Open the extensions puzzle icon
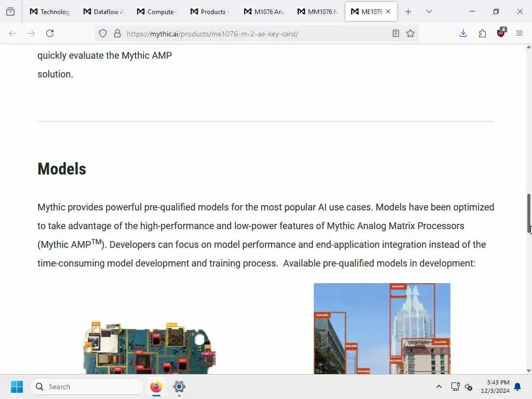The height and width of the screenshot is (399, 532). [482, 33]
